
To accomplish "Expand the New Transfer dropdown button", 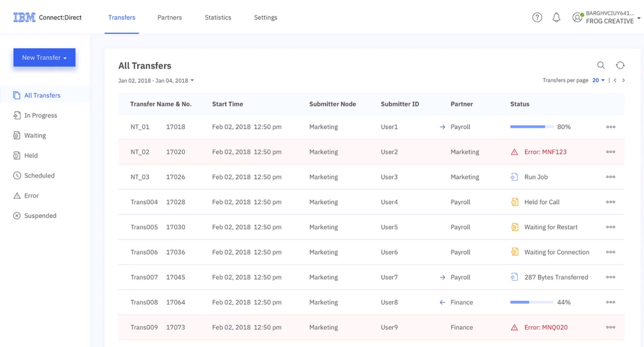I will 44,57.
